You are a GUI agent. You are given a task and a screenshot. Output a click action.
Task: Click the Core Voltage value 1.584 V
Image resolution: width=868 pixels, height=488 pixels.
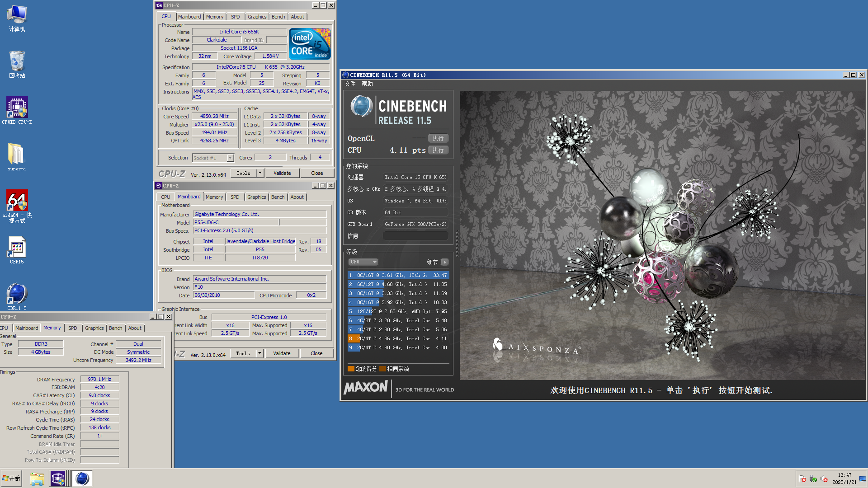pos(270,56)
